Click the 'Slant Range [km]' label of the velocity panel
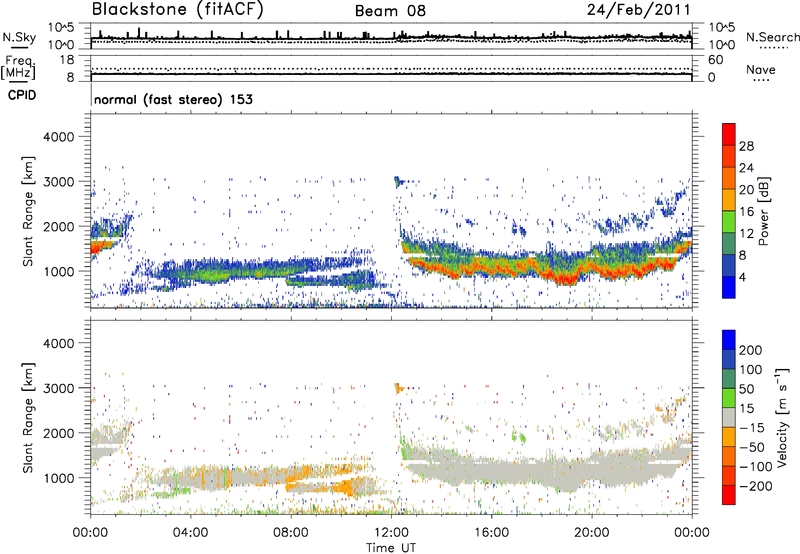 coord(28,417)
